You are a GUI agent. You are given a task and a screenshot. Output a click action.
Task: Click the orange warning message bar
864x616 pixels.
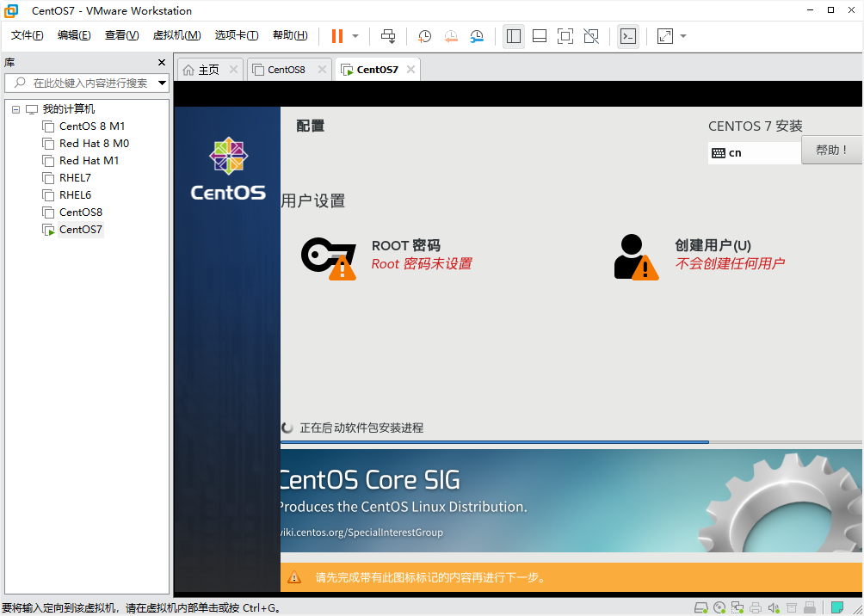click(571, 577)
